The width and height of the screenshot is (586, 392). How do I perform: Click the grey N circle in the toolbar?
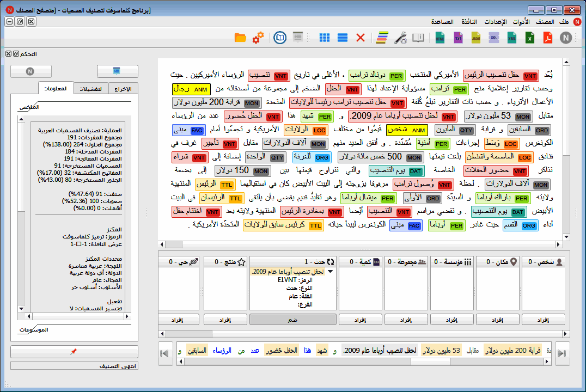tap(566, 38)
